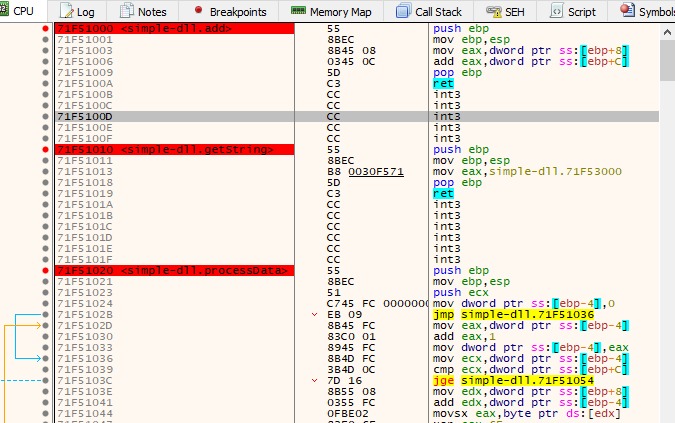The width and height of the screenshot is (675, 423).
Task: Select mov eax,simple-dll.71F53000 instruction
Action: (x=527, y=171)
